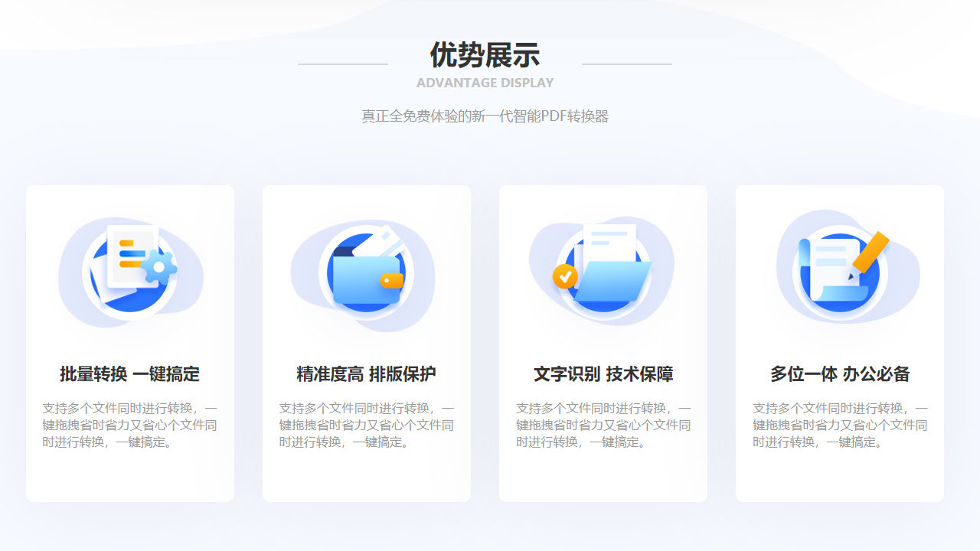Select the 精准度高 card title text
Screen dimensions: 980x551
[366, 373]
